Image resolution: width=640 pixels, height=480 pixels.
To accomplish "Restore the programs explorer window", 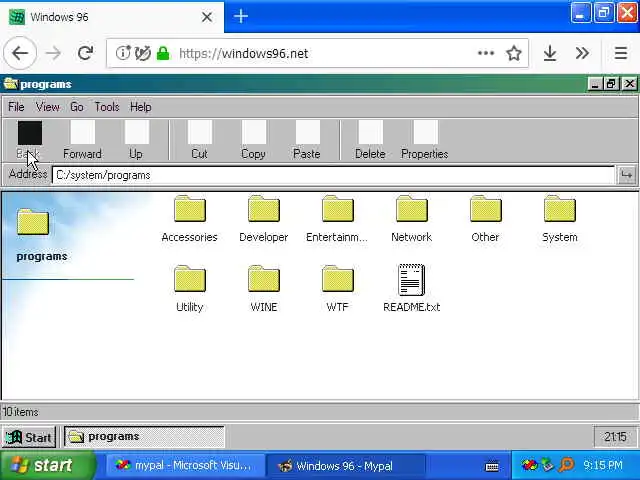I will (611, 84).
